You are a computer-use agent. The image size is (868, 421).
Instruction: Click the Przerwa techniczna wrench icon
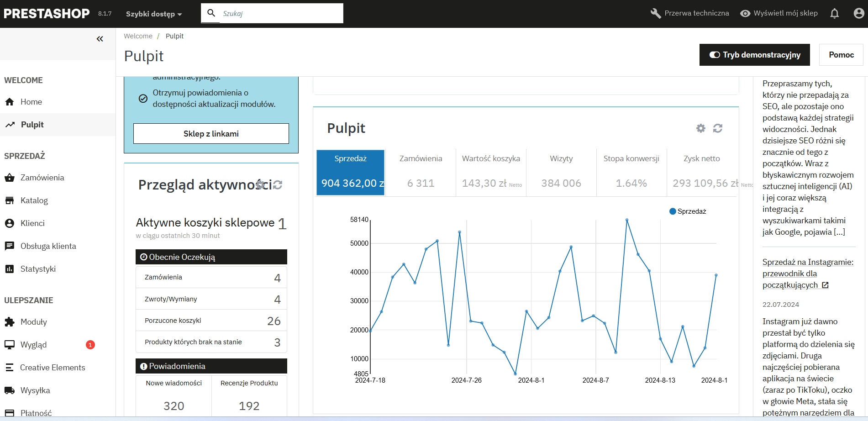coord(656,14)
